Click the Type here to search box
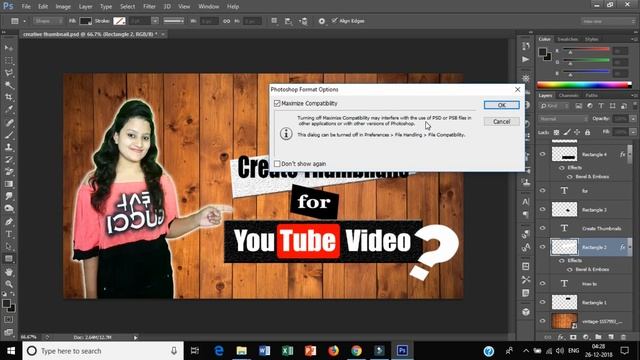 pyautogui.click(x=103, y=351)
